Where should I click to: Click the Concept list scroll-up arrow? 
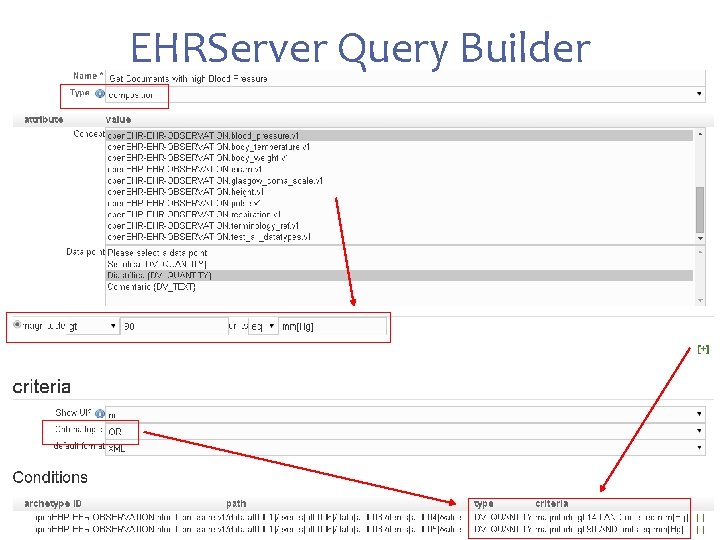700,134
